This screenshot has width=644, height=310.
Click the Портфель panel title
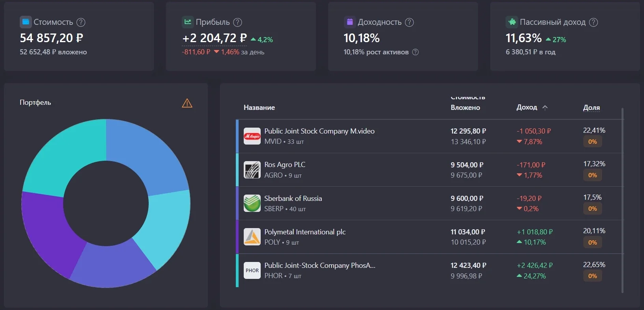(x=35, y=102)
